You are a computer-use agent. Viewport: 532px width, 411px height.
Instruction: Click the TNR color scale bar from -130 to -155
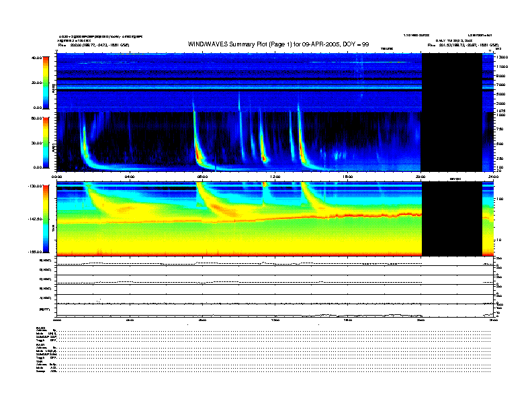pos(46,219)
